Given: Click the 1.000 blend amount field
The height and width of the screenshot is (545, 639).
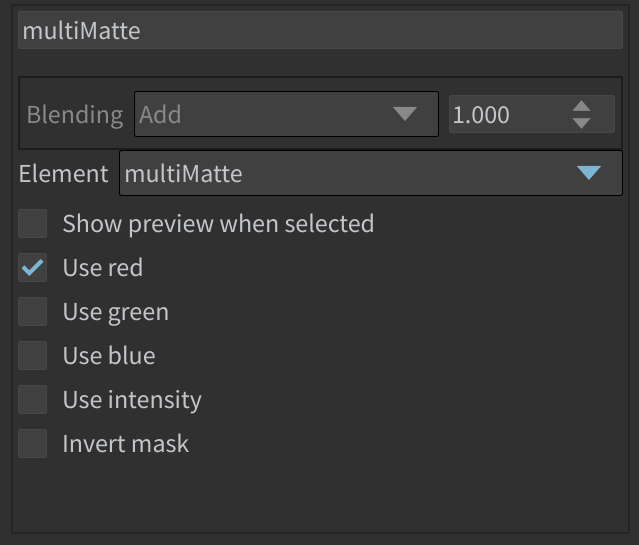Looking at the screenshot, I should tap(532, 114).
